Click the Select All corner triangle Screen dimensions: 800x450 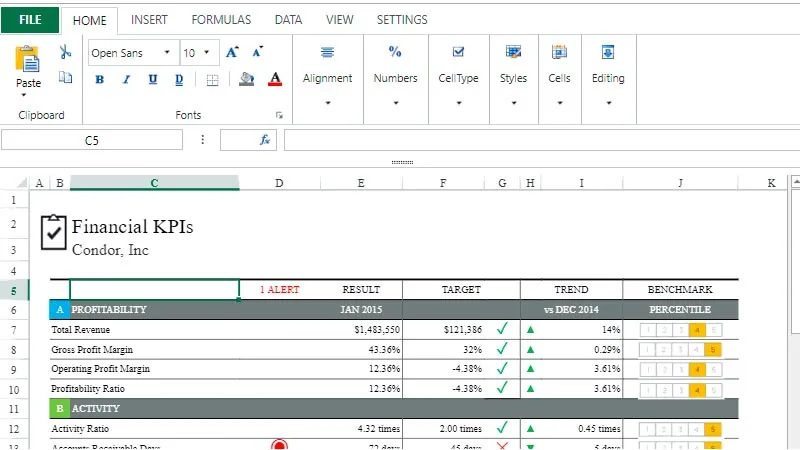pos(21,183)
